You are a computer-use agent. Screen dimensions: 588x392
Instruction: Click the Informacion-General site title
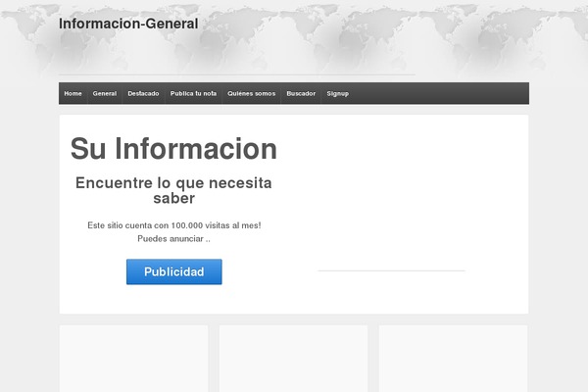pyautogui.click(x=128, y=24)
